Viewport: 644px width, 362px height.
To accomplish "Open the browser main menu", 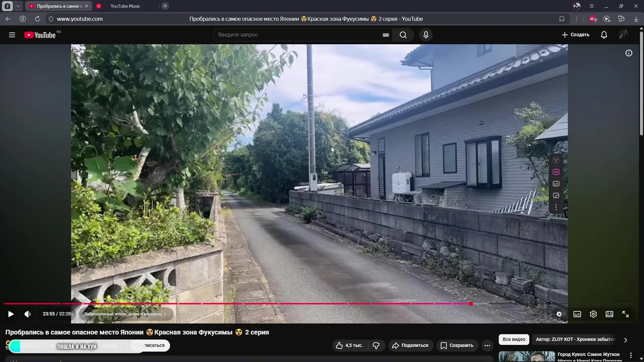I will tap(592, 6).
